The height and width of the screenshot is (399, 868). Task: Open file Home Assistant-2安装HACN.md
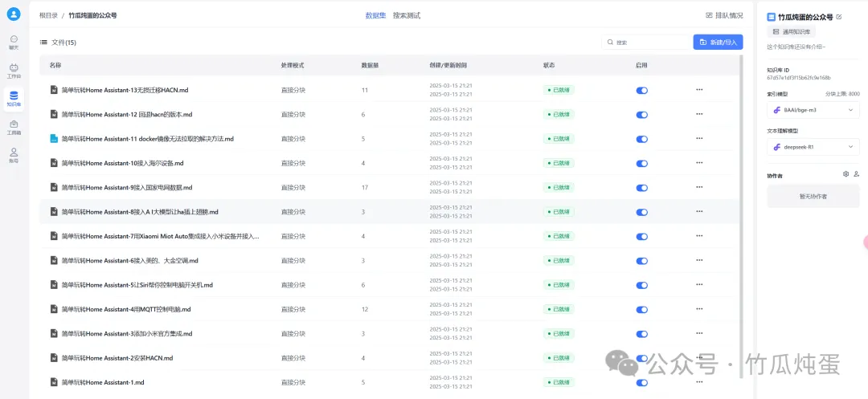click(117, 358)
